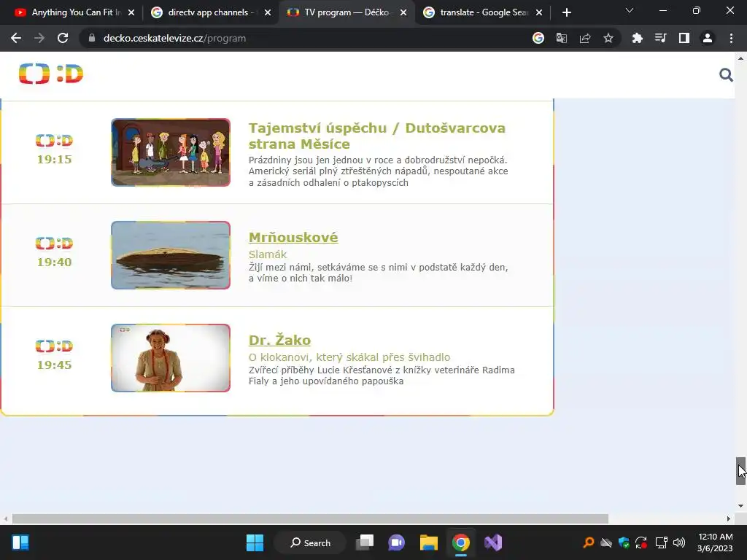
Task: Click the O klokanovi, který skákal přes švihadlo subtitle
Action: tap(349, 357)
